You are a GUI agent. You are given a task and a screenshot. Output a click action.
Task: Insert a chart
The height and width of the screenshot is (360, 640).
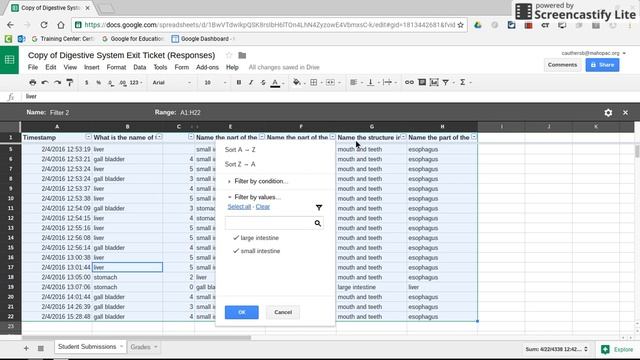click(x=434, y=82)
